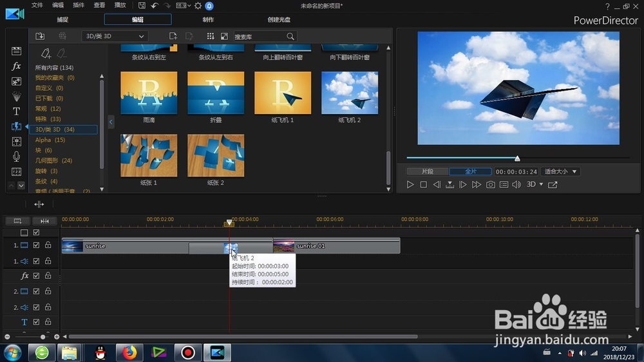The width and height of the screenshot is (644, 362).
Task: Undo the last action
Action: tap(155, 5)
